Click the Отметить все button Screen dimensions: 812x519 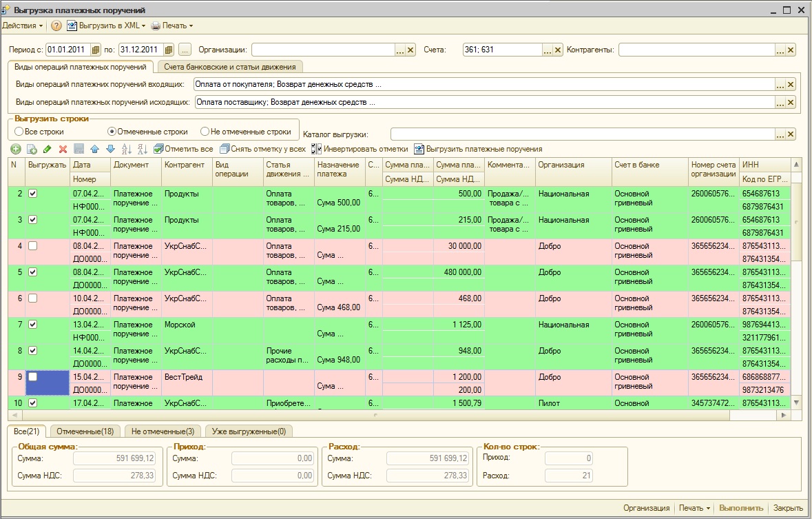point(183,149)
